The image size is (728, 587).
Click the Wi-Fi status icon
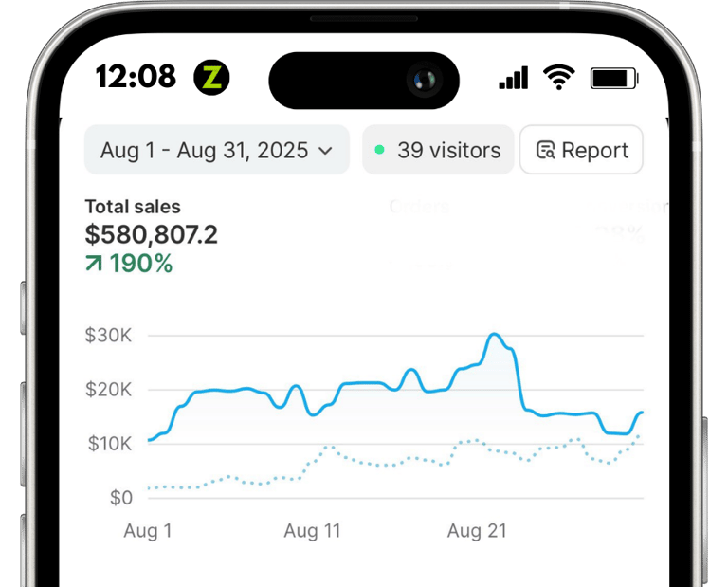tap(559, 77)
